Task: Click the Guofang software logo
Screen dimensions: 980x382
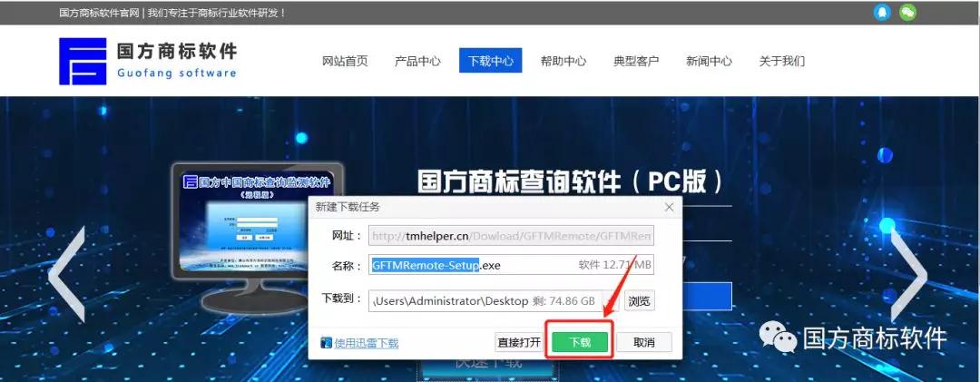Action: (148, 62)
